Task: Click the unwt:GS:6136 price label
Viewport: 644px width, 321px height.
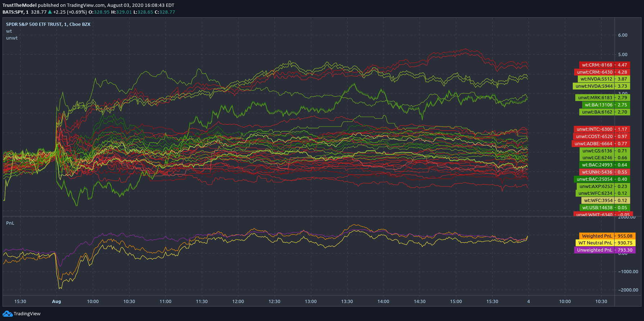Action: tap(605, 151)
